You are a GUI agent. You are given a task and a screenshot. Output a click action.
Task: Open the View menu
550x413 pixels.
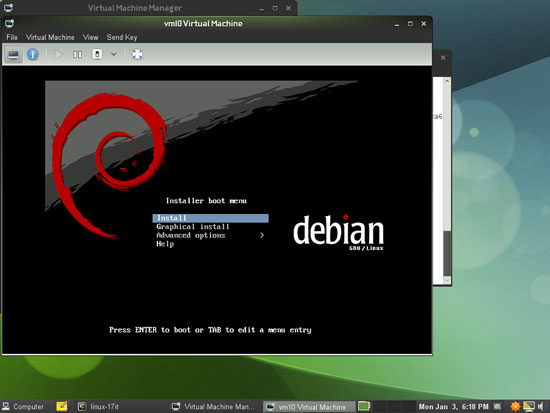90,37
